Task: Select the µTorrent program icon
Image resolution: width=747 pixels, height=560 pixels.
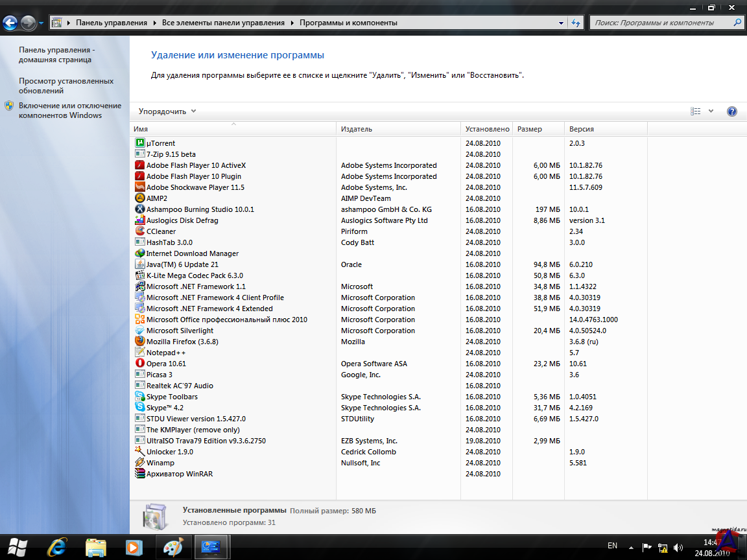Action: coord(139,143)
